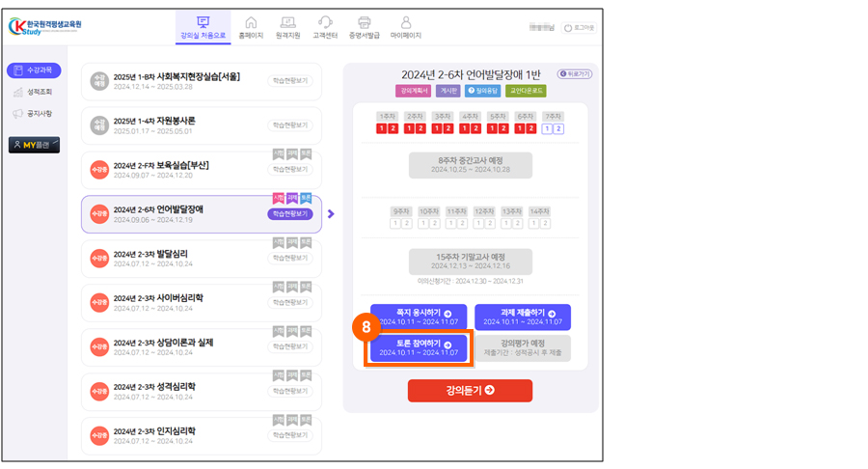Image resolution: width=868 pixels, height=469 pixels.
Task: Click the 강의실 처음으로 icon
Action: (203, 22)
